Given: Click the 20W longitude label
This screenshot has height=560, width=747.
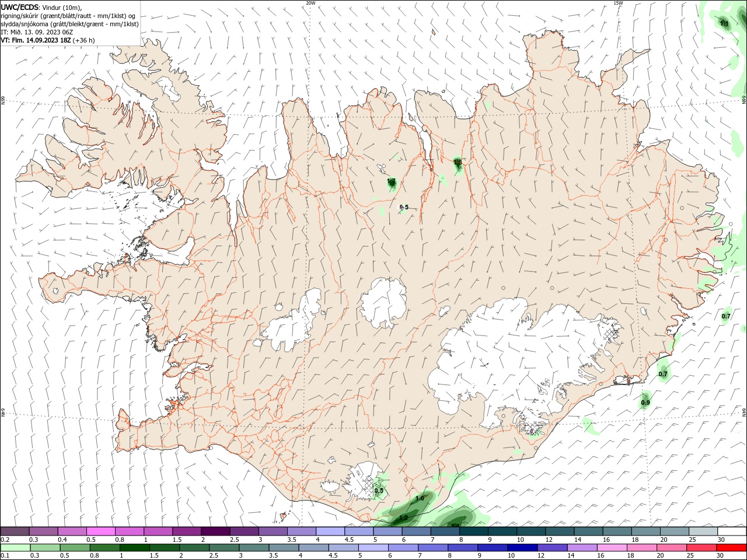Looking at the screenshot, I should click(310, 3).
